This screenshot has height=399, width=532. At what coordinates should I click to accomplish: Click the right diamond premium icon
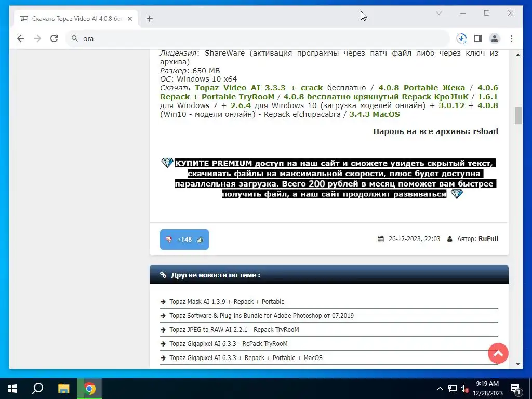[456, 194]
